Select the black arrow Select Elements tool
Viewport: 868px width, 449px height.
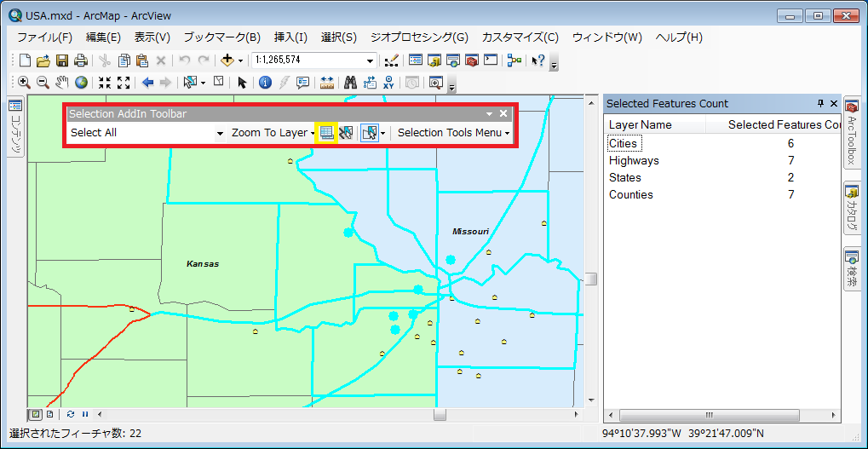click(242, 83)
